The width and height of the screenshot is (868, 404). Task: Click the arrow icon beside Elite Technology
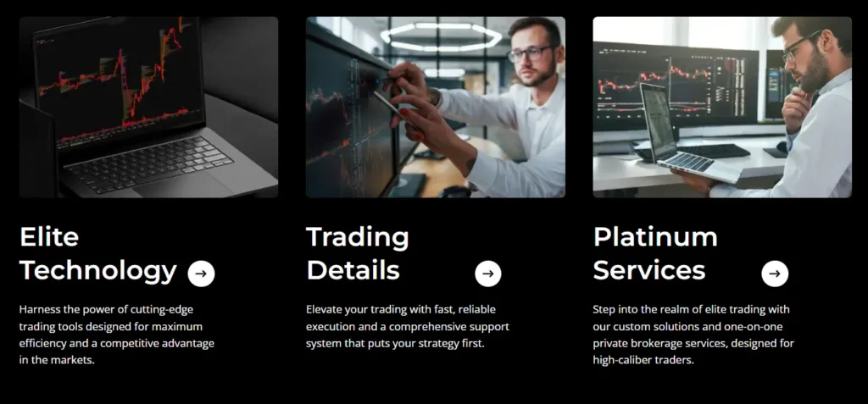201,274
